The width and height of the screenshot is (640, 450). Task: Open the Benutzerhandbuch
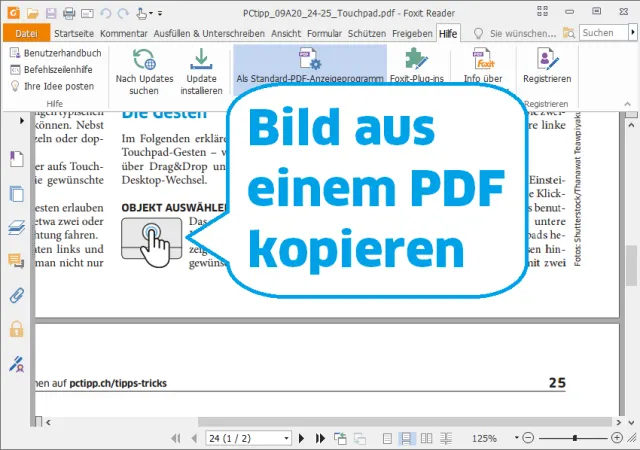tap(56, 53)
